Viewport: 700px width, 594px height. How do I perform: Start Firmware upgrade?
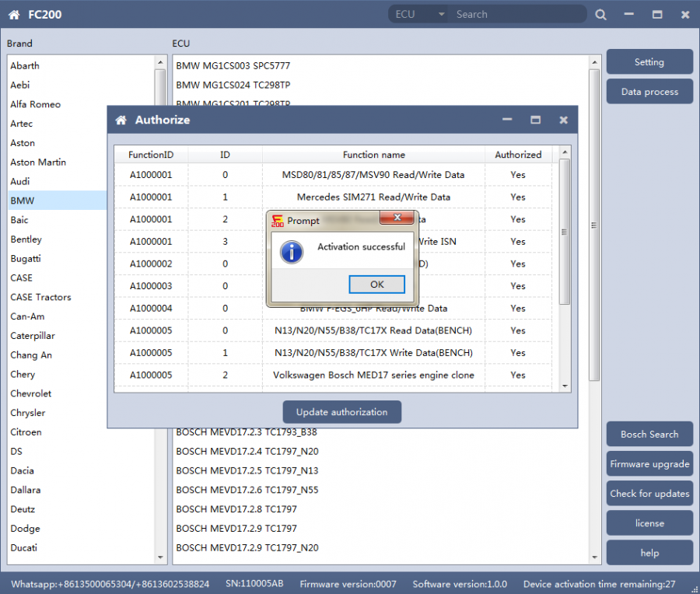[x=649, y=464]
